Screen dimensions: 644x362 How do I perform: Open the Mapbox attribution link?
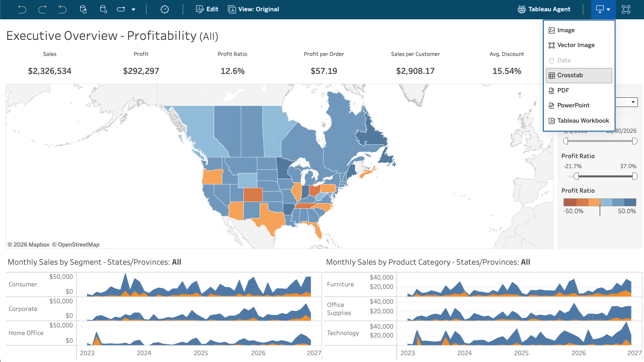click(x=29, y=245)
